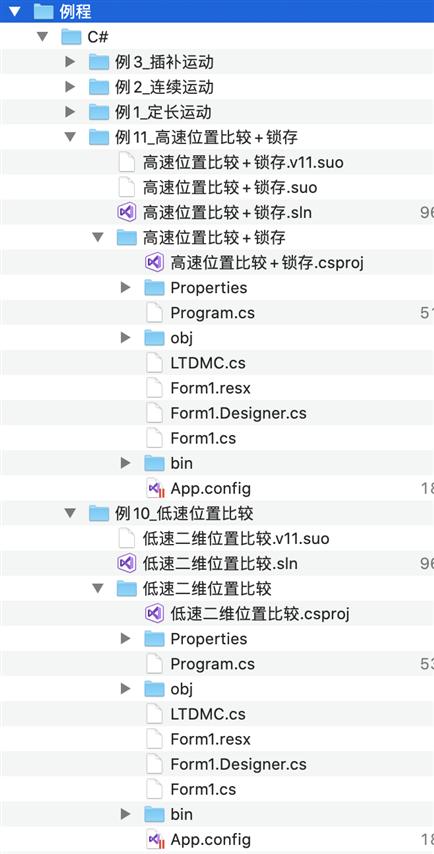Expand the first obj folder

click(x=125, y=338)
